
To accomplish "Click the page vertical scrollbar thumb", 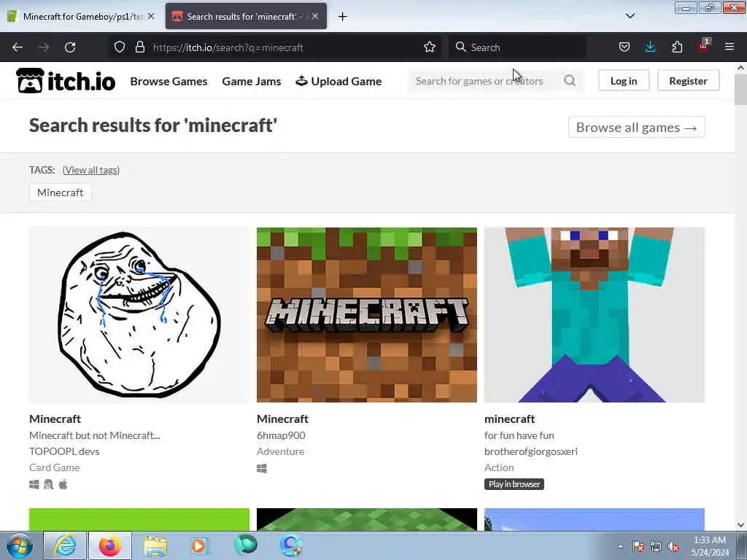I will click(x=741, y=90).
